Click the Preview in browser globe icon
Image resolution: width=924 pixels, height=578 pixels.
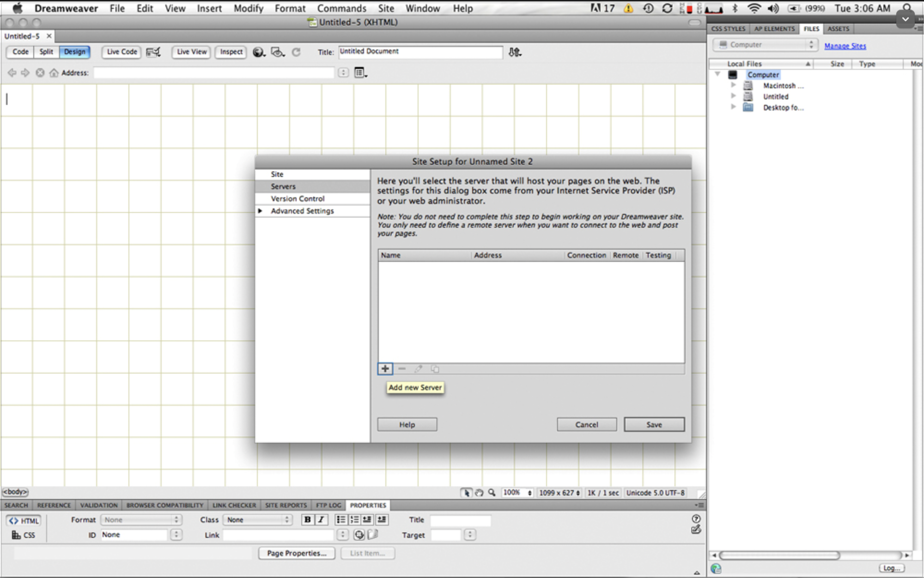258,52
